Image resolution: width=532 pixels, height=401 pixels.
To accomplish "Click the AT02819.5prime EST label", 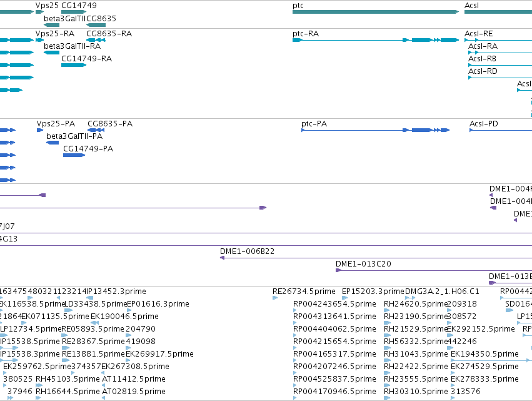I will pos(134,392).
